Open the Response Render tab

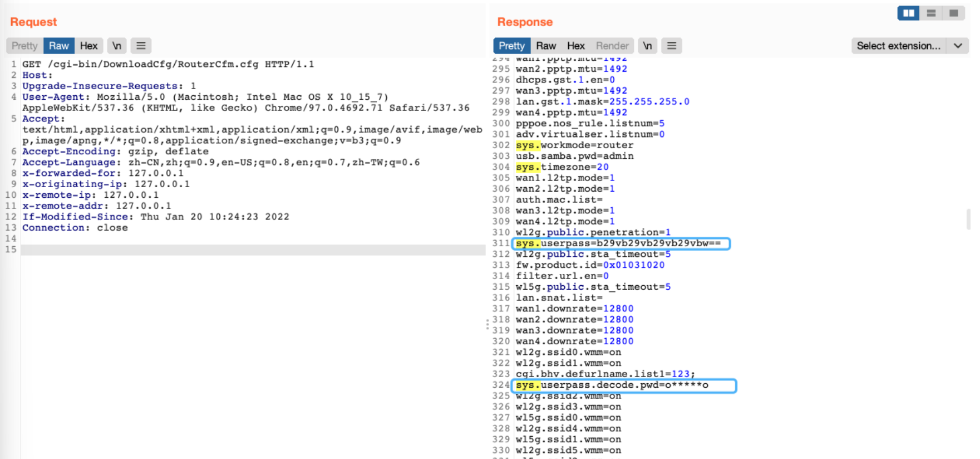pos(612,46)
